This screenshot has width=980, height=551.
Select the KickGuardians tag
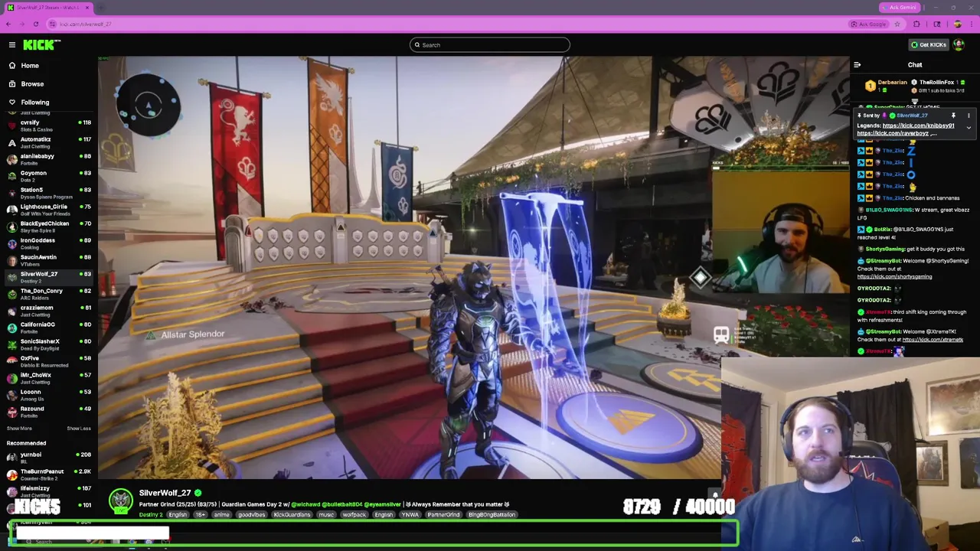pyautogui.click(x=292, y=515)
